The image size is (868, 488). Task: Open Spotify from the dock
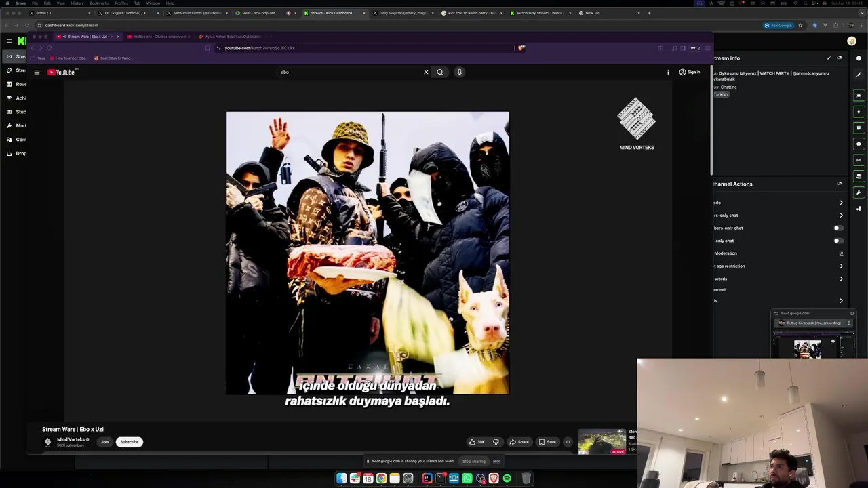coord(507,479)
